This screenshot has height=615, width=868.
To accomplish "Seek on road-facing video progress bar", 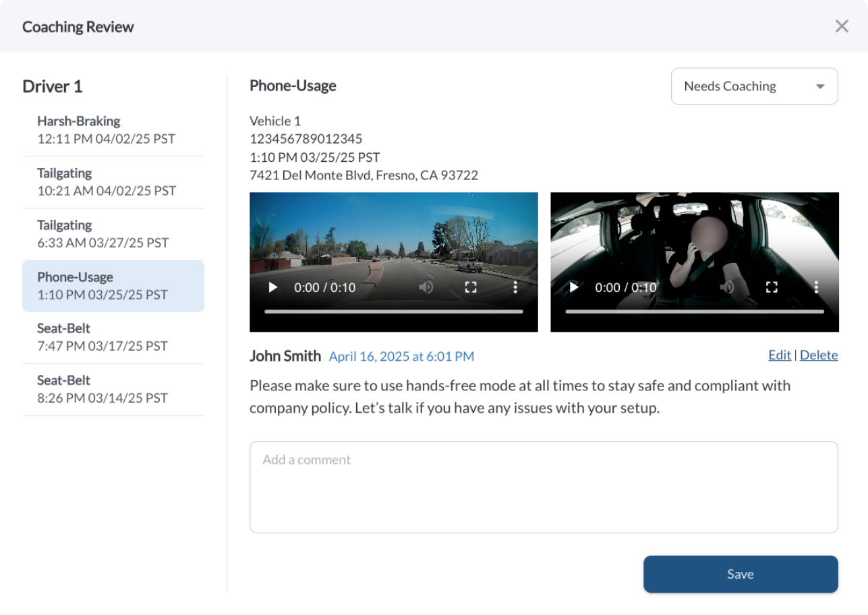I will (x=394, y=312).
